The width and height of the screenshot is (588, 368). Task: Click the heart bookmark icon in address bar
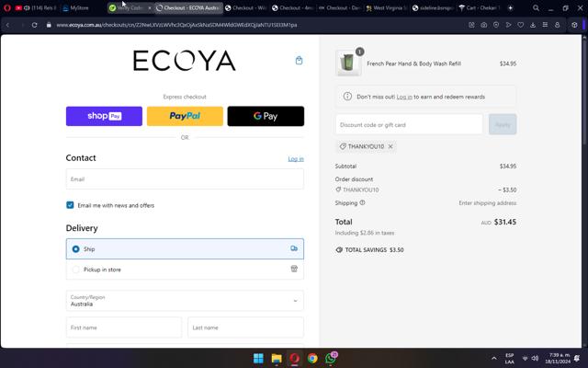[x=521, y=25]
